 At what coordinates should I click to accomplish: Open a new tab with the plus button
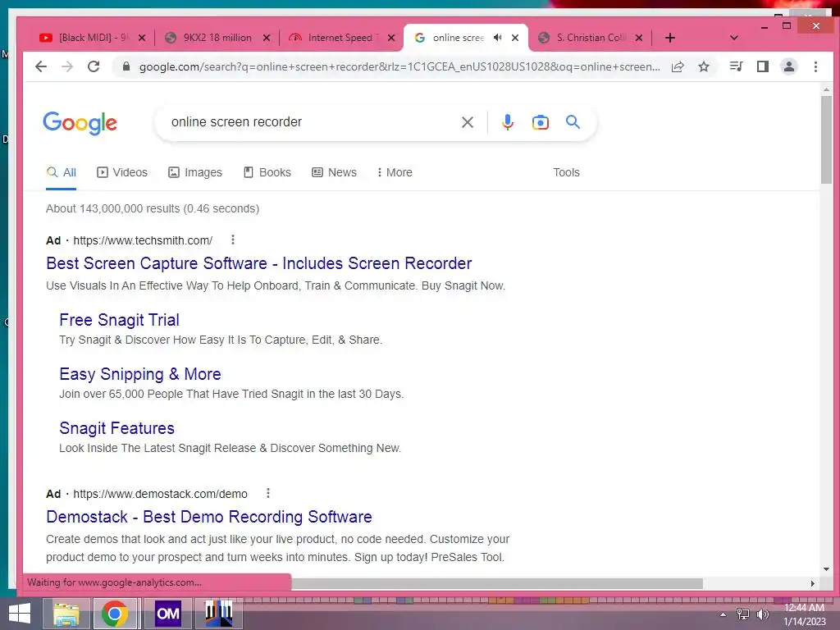click(x=669, y=38)
